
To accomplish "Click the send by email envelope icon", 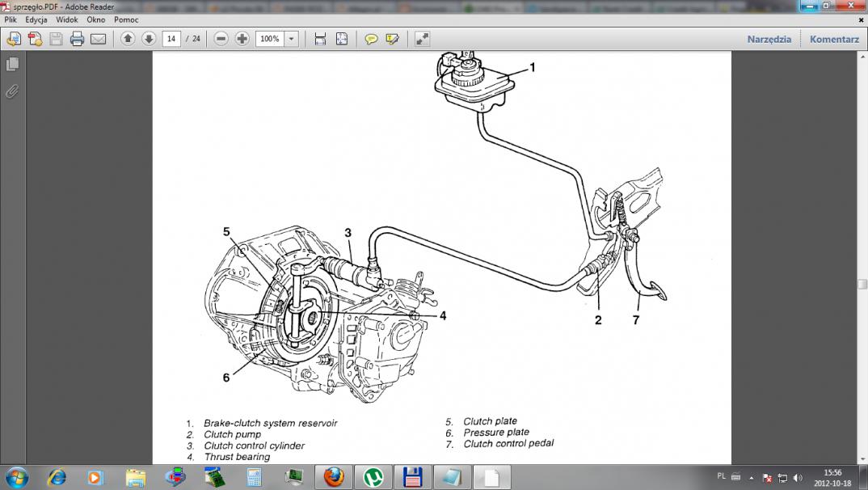I will (98, 39).
